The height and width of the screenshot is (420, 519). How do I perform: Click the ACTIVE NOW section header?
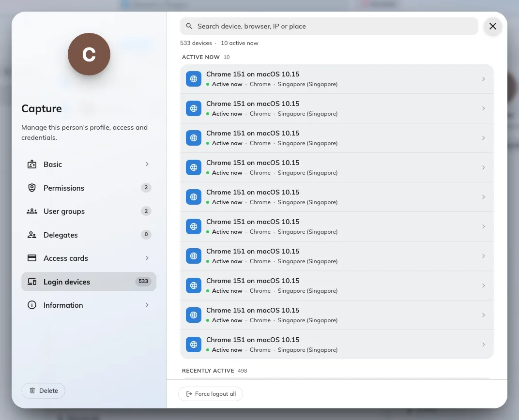click(206, 57)
